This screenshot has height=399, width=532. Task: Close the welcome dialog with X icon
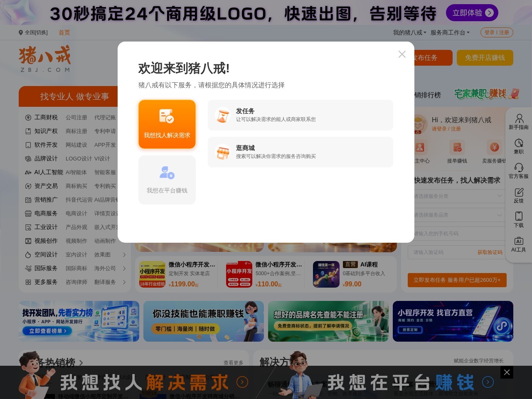point(402,54)
